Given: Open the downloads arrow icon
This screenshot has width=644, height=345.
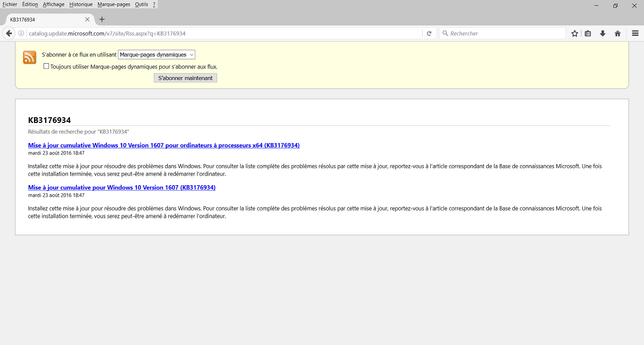Looking at the screenshot, I should click(603, 33).
